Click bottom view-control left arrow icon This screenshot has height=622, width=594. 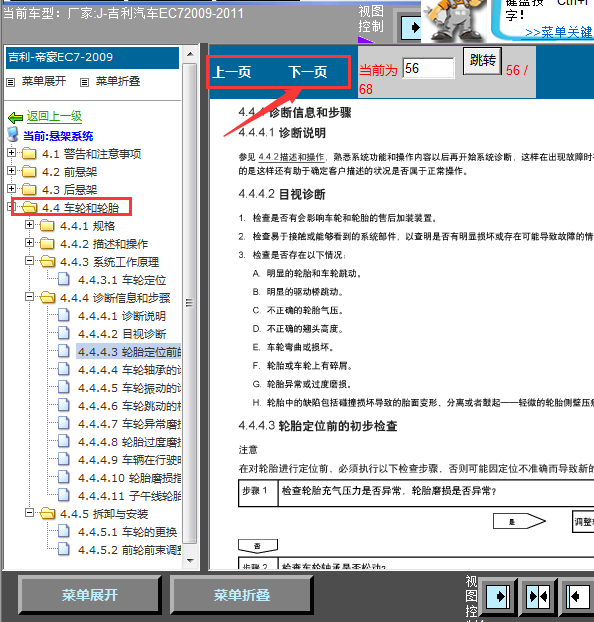(577, 596)
